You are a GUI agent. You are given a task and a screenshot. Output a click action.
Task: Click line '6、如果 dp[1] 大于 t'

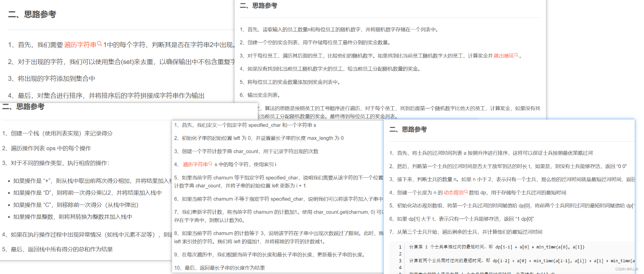(x=462, y=219)
